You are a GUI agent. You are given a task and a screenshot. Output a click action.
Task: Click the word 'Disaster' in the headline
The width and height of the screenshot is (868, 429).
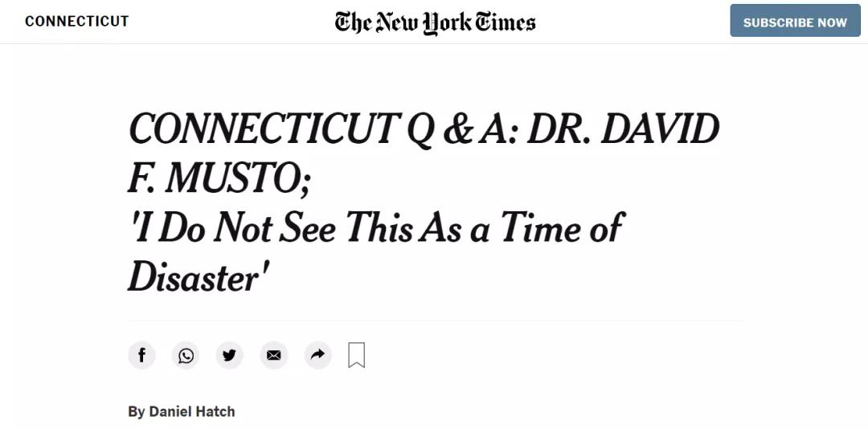193,277
